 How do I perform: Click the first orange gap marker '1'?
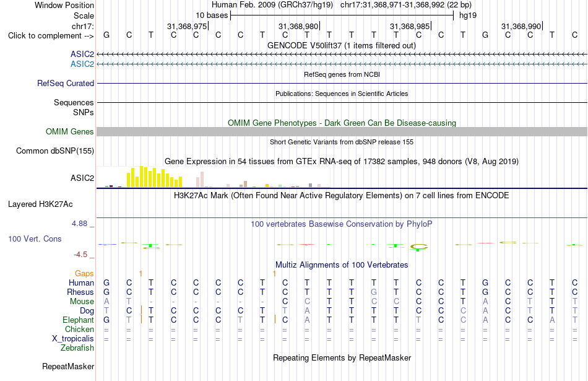(x=141, y=274)
